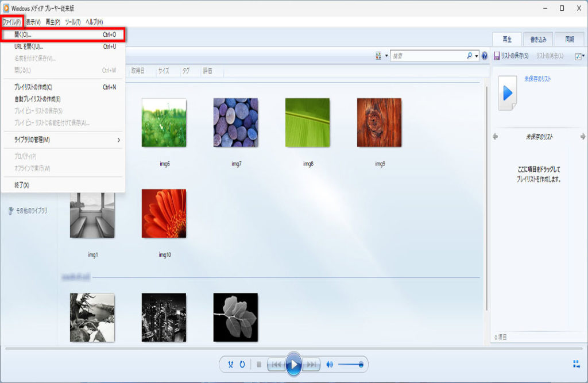Screen dimensions: 588x383
Task: Open the Help question mark icon
Action: click(485, 56)
